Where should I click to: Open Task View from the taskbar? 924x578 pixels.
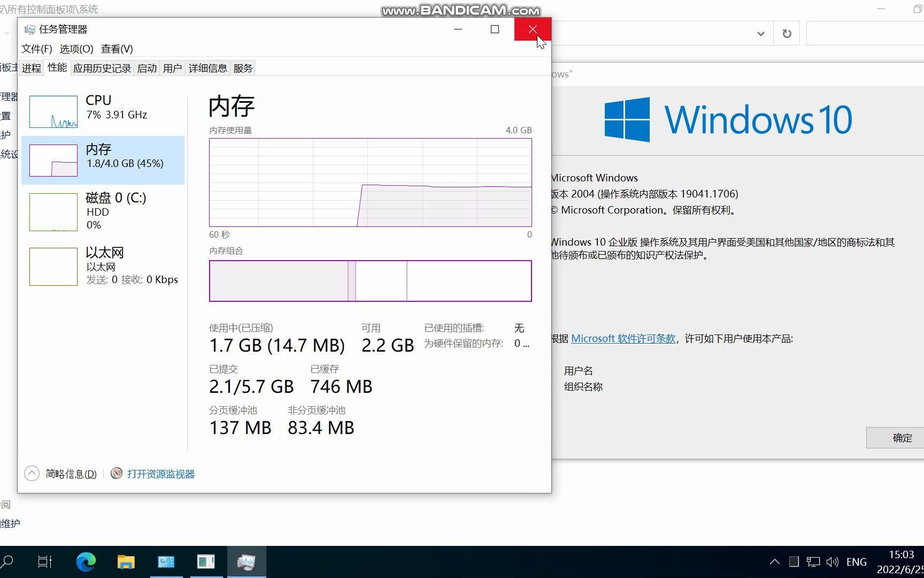[x=44, y=561]
